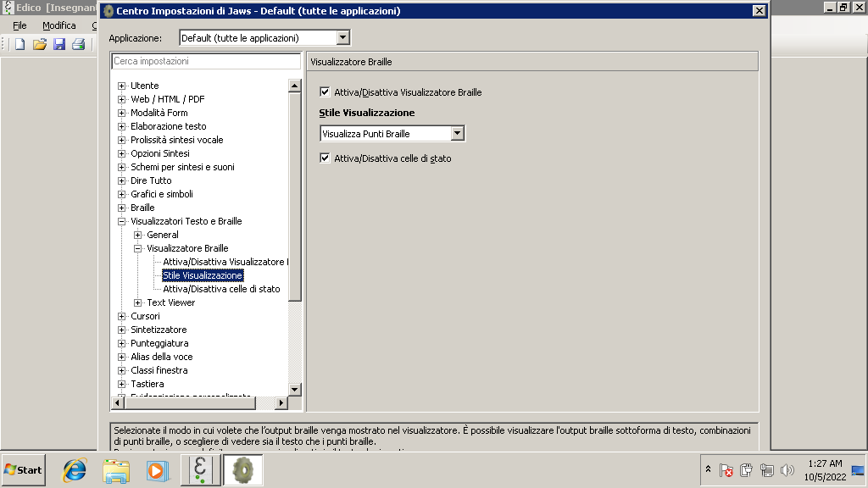Click the power plug tray icon
The image size is (868, 488).
[746, 470]
